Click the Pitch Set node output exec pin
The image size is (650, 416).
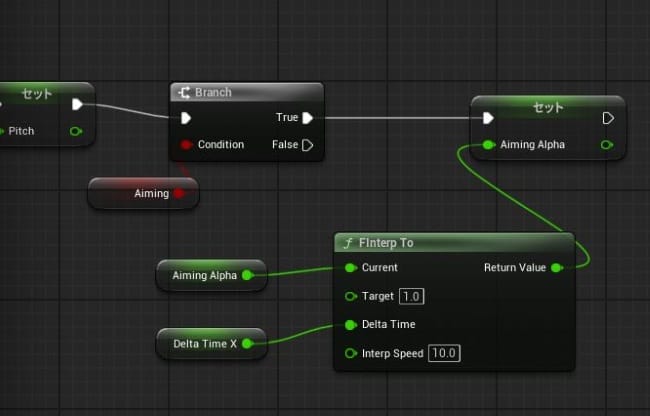(77, 104)
